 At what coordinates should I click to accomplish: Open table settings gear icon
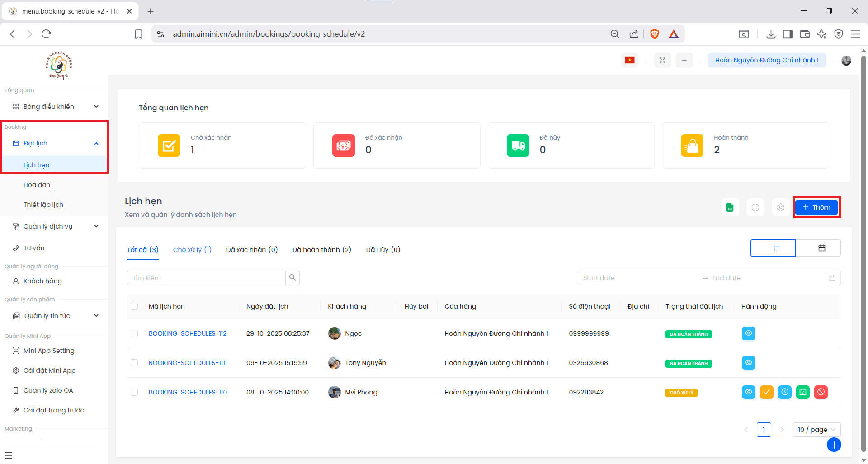[780, 207]
